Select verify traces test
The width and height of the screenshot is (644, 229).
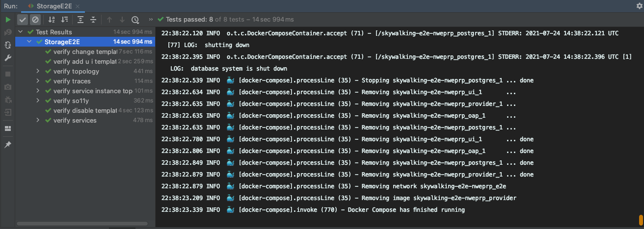85,81
